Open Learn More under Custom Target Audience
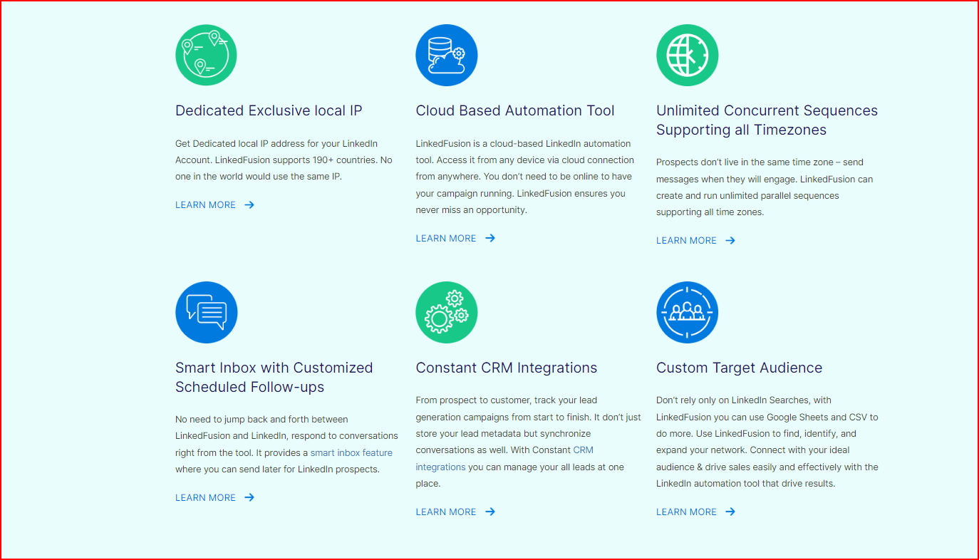This screenshot has width=979, height=560. pyautogui.click(x=686, y=512)
